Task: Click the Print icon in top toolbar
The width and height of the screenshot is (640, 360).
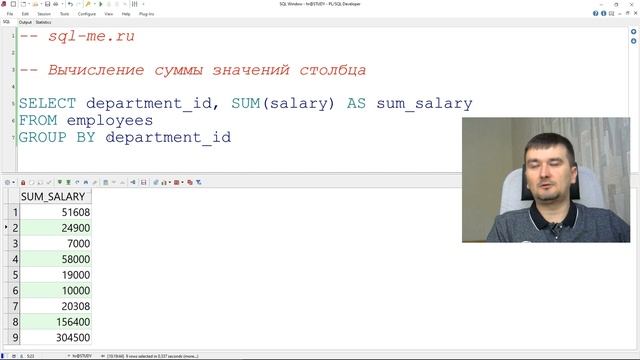Action: [56, 4]
